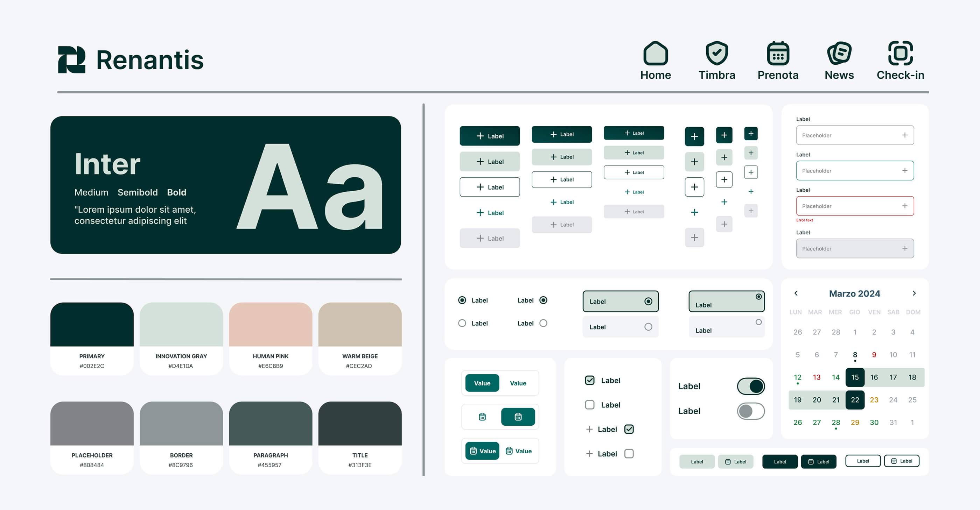Uncheck the checked checkbox right of plus Label

pyautogui.click(x=629, y=429)
